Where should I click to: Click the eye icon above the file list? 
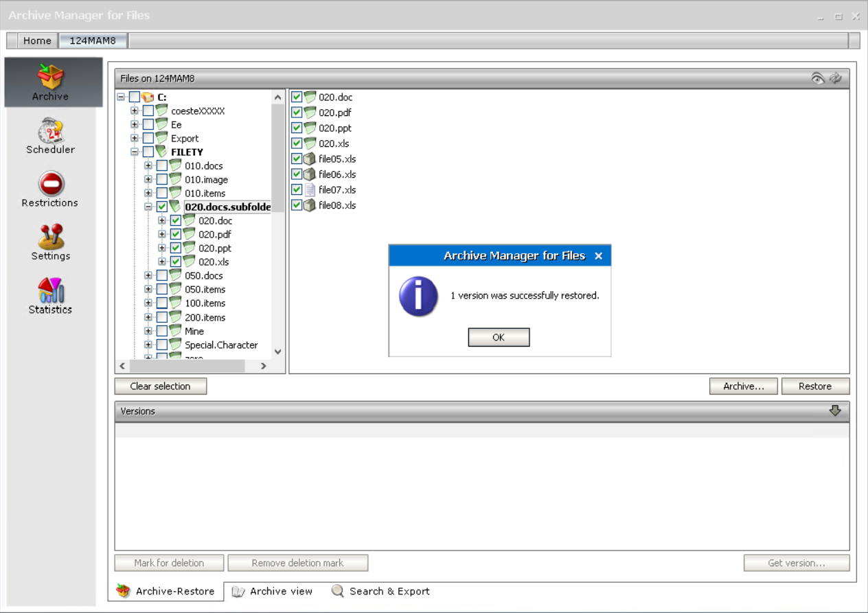click(x=817, y=78)
